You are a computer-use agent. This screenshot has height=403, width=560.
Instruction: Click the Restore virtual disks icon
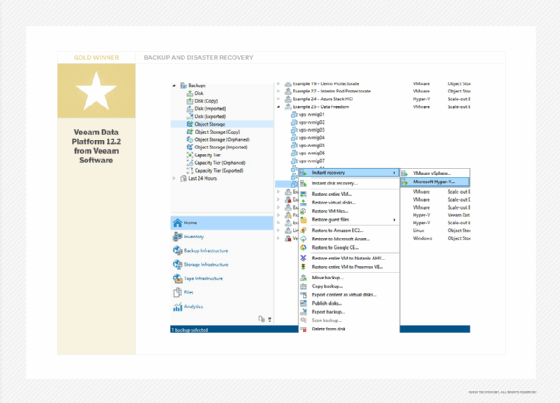click(303, 203)
